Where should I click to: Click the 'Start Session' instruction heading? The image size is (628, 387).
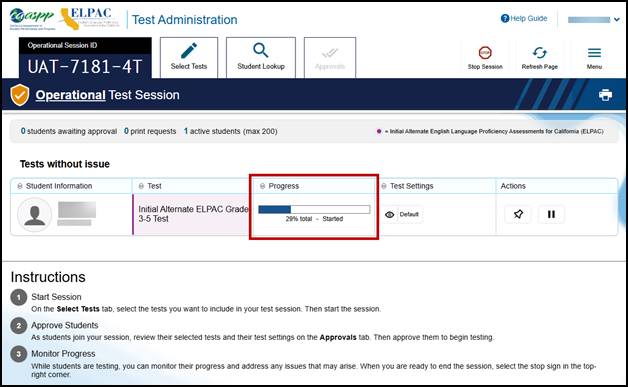(x=56, y=297)
